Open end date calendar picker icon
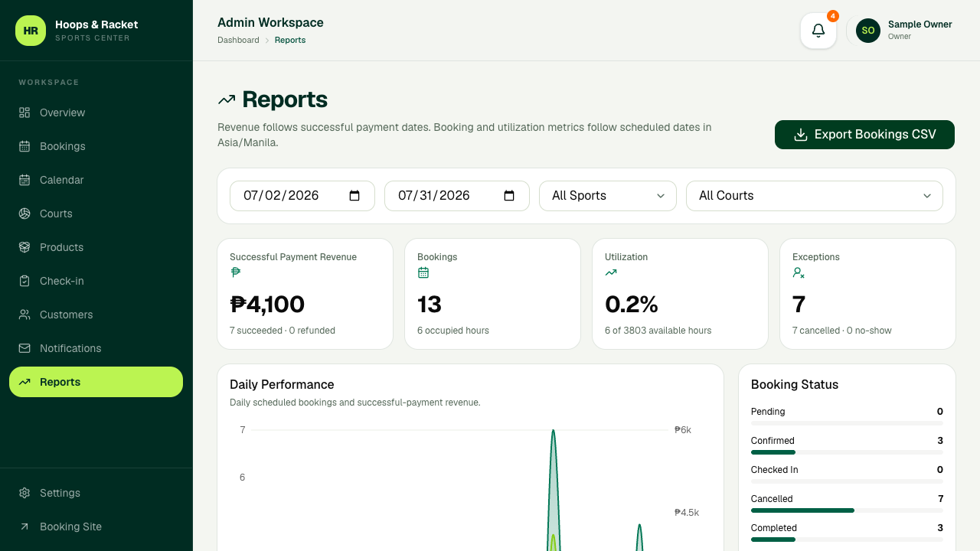Screen dimensions: 980x551 coord(509,196)
